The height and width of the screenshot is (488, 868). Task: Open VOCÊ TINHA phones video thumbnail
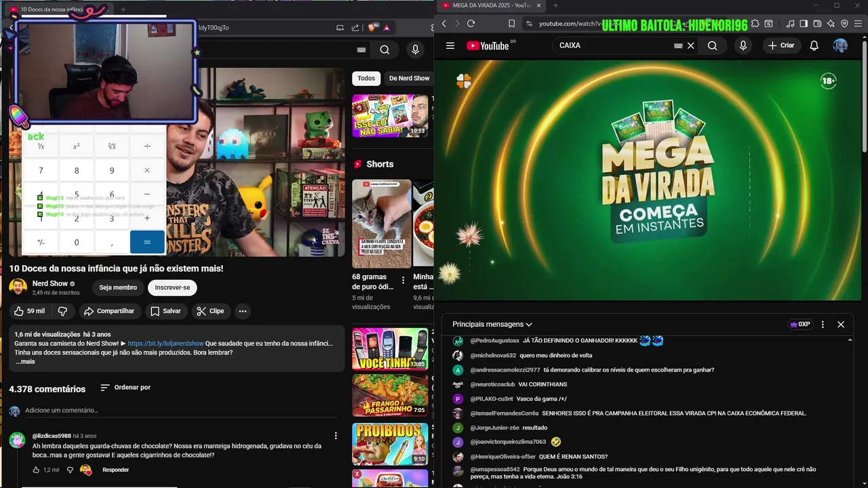click(390, 349)
